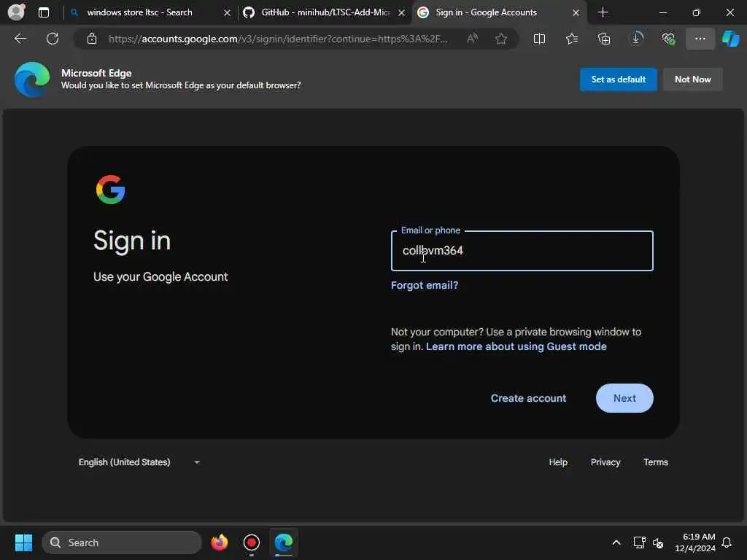
Task: Open the Terms link
Action: (x=656, y=462)
